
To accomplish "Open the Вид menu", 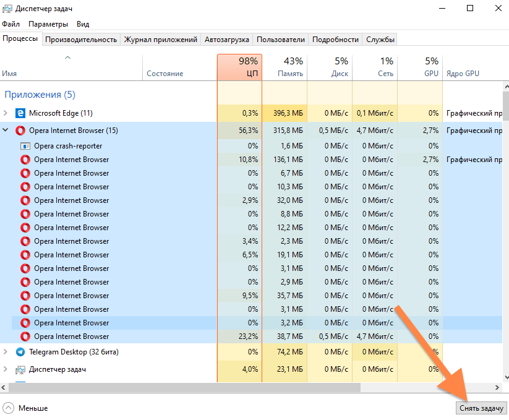I will pyautogui.click(x=83, y=24).
